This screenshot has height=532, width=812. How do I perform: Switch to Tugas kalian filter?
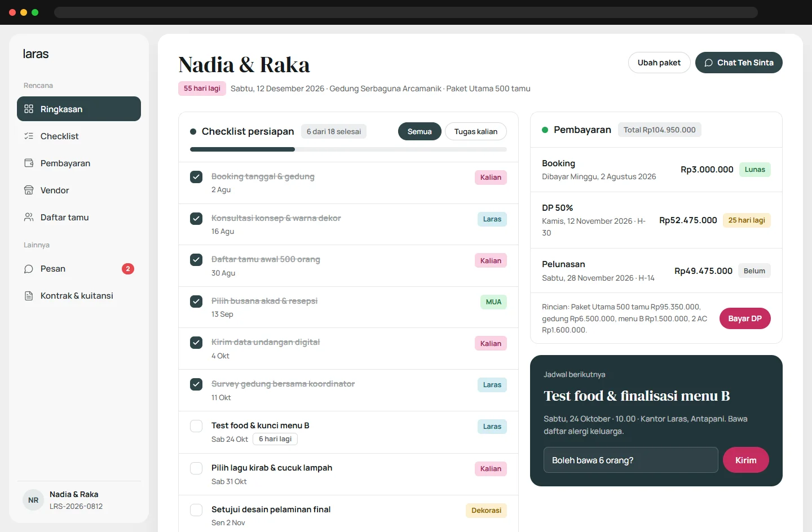click(476, 131)
